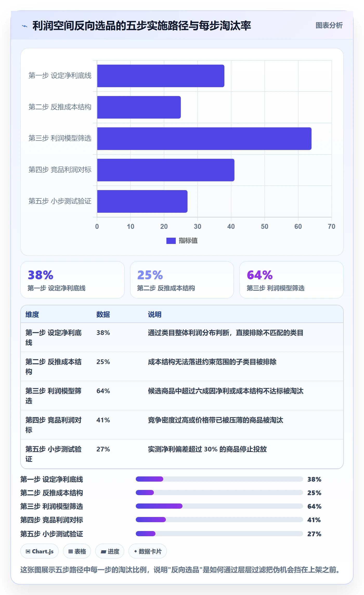Click the 图表分析 label in header
Viewport: 364px width, 595px height.
(329, 25)
